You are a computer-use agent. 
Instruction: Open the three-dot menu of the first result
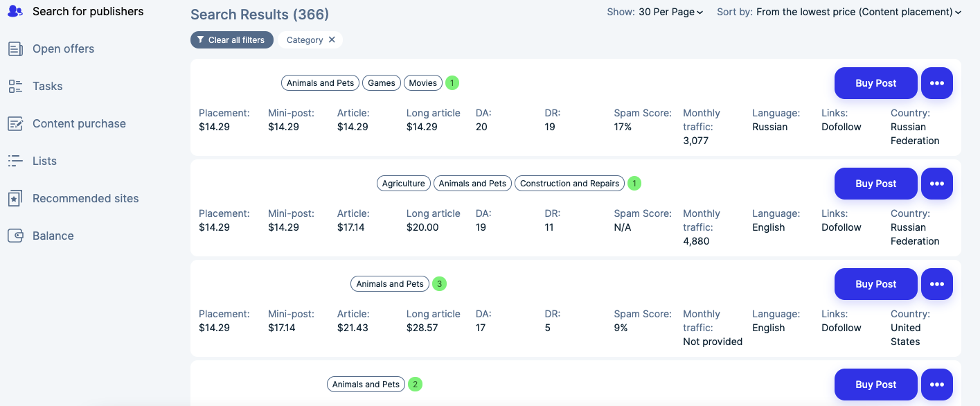pyautogui.click(x=937, y=83)
